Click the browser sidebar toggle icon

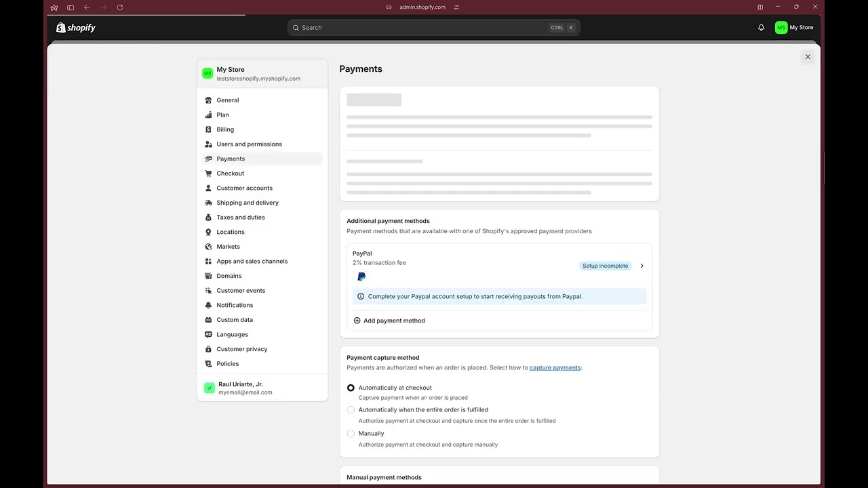click(x=71, y=7)
